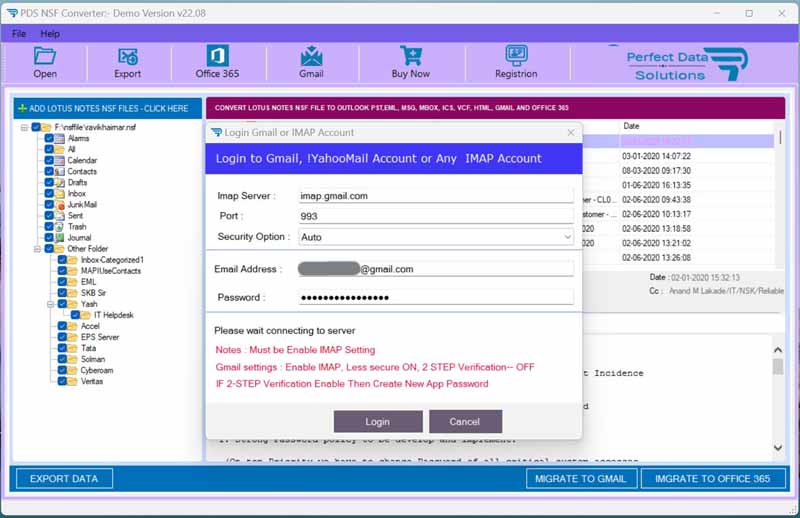Click the Imap Server input field
The width and height of the screenshot is (800, 518).
[x=436, y=196]
